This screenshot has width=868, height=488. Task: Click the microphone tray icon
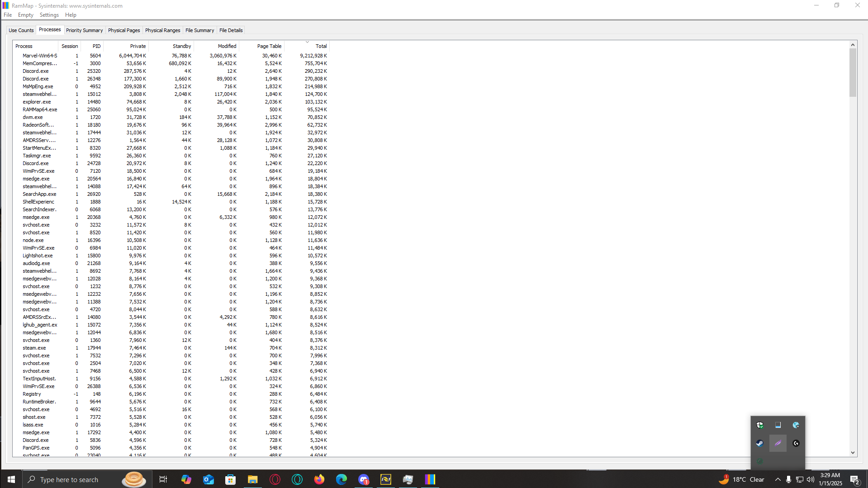click(x=788, y=479)
